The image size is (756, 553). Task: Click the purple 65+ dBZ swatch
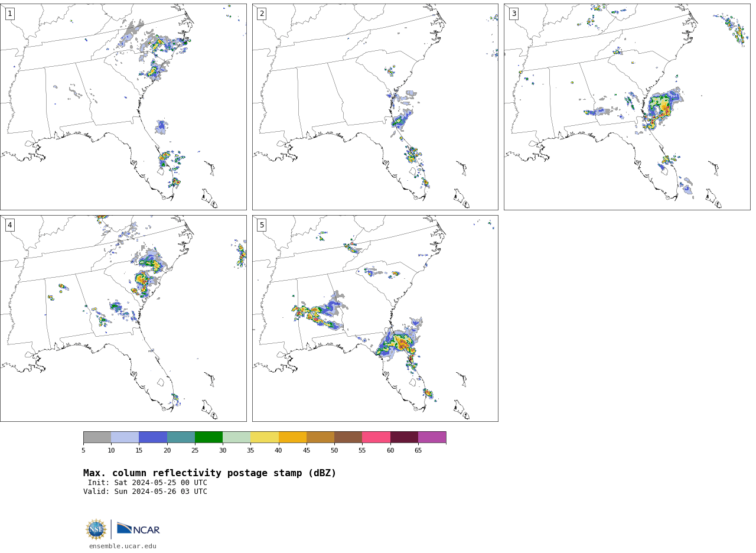tap(432, 437)
